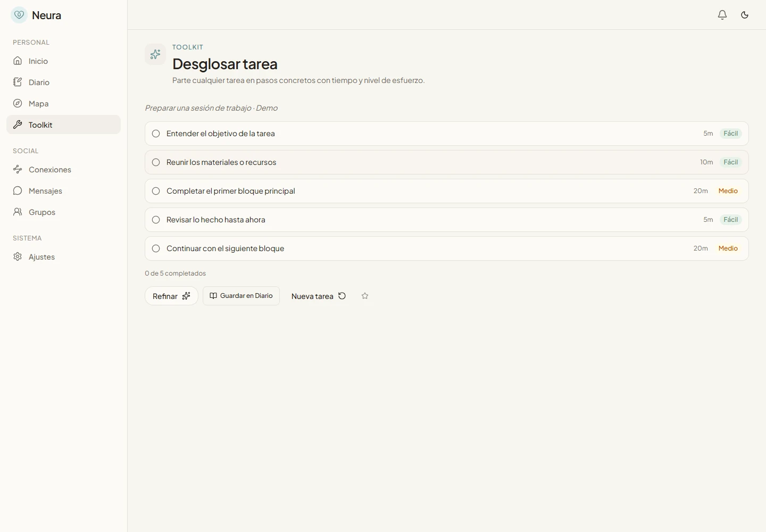The width and height of the screenshot is (766, 532).
Task: Click the Conexiones sidebar icon
Action: (18, 169)
